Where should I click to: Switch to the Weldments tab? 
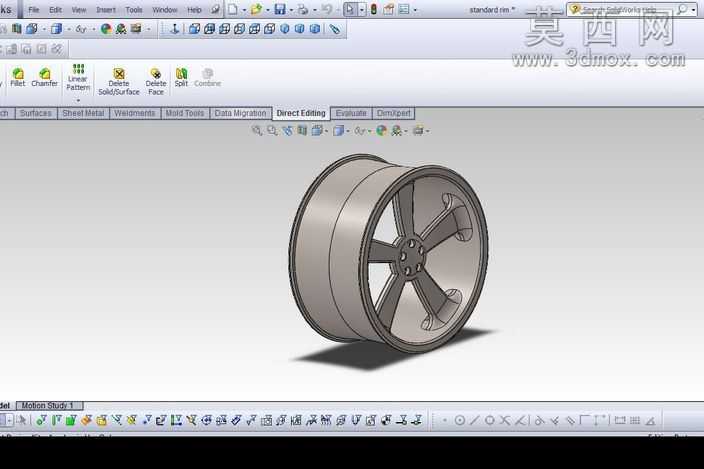click(134, 113)
